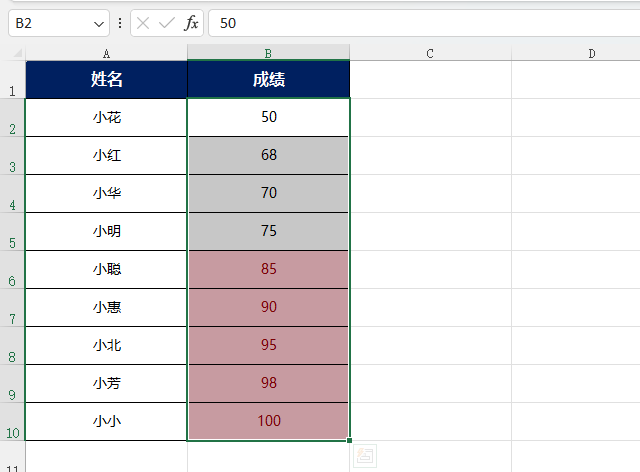Select the cell containing 小北

(106, 345)
